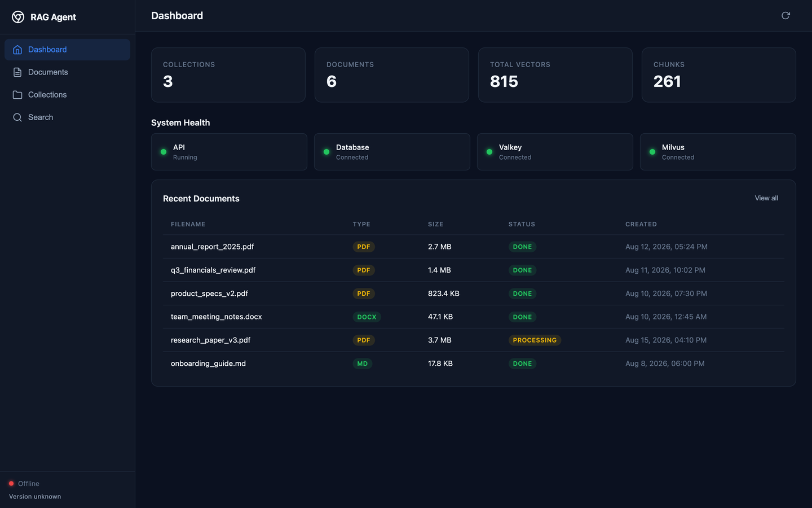Click product_specs_v2.pdf filename
Screen dimensions: 812x508
point(209,294)
